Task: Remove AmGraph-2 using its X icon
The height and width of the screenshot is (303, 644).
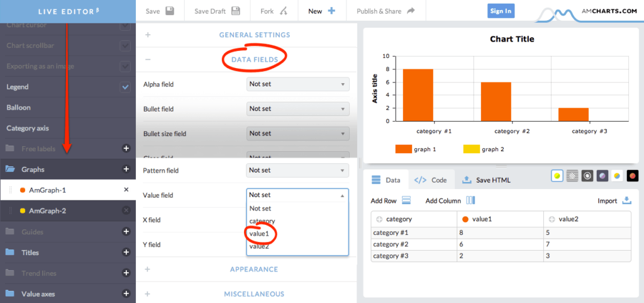Action: pos(126,210)
